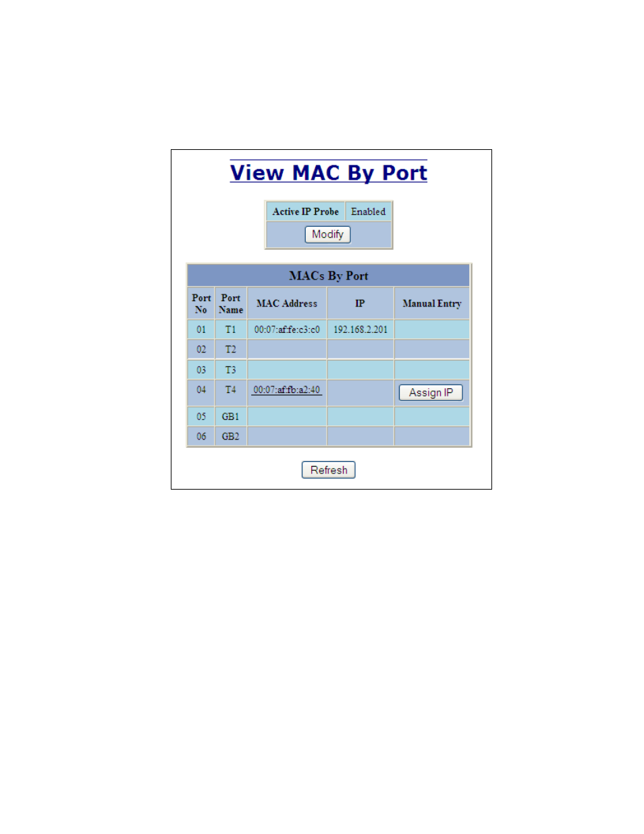This screenshot has height=834, width=644.
Task: Click port name T4
Action: point(231,390)
